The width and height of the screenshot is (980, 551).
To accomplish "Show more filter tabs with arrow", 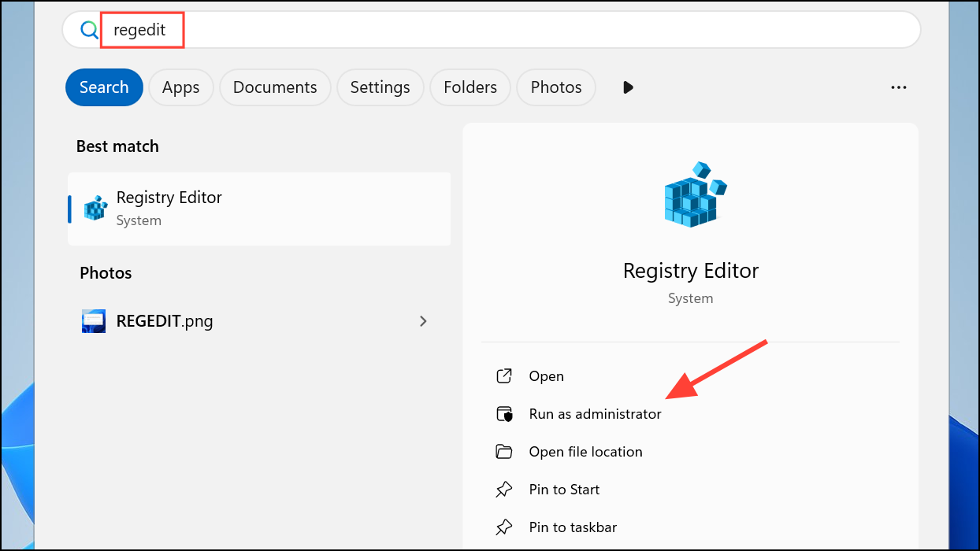I will click(x=628, y=87).
